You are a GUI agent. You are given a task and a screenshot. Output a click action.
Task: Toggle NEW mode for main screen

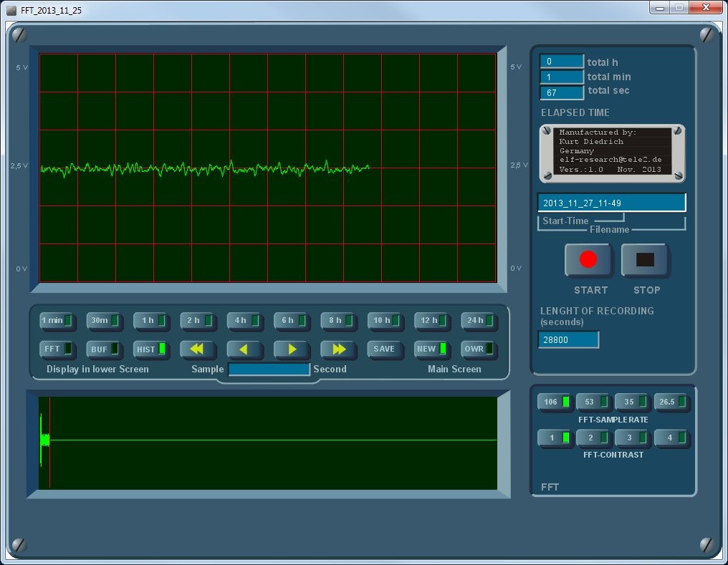pyautogui.click(x=431, y=349)
